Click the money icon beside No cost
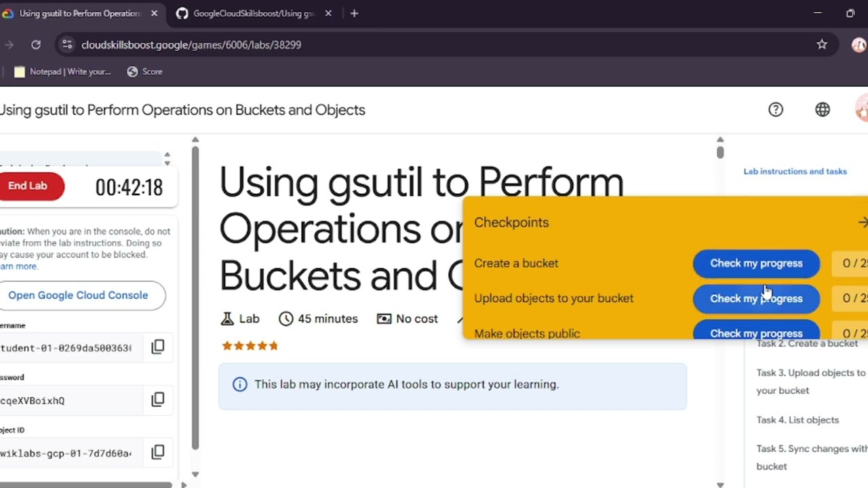 click(384, 319)
